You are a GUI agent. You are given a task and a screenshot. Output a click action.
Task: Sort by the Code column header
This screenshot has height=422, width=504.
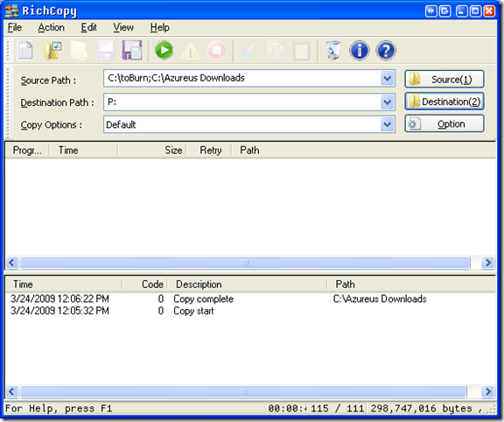[144, 285]
